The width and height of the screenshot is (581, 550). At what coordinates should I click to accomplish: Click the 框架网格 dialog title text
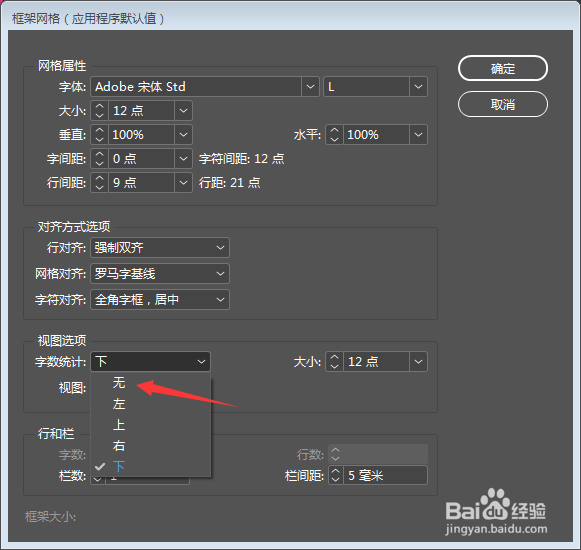point(88,19)
